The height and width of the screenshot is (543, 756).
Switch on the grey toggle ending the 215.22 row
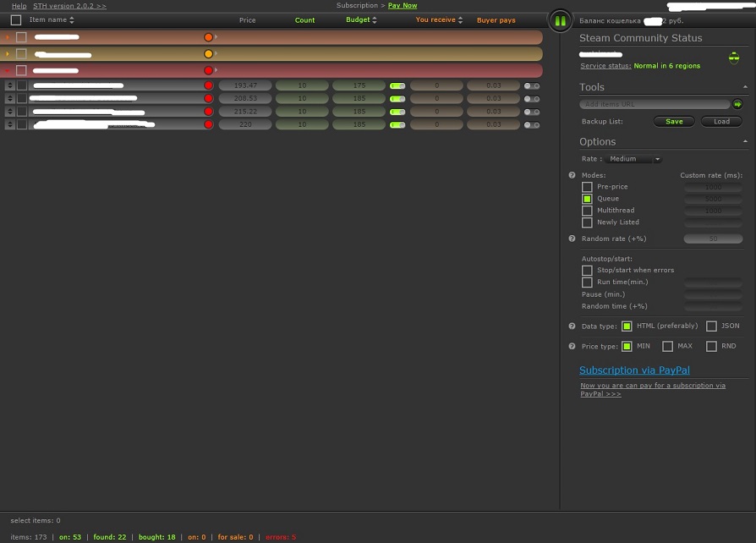point(532,112)
